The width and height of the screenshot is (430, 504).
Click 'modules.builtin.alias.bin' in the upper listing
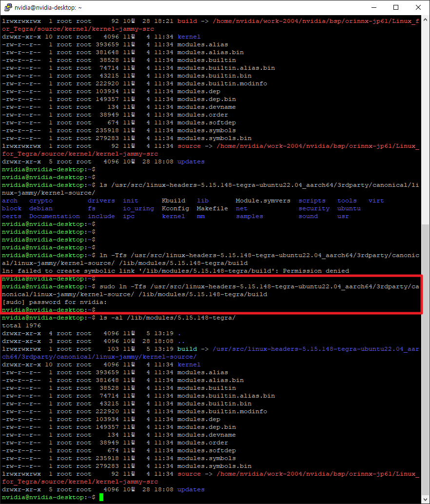[226, 68]
